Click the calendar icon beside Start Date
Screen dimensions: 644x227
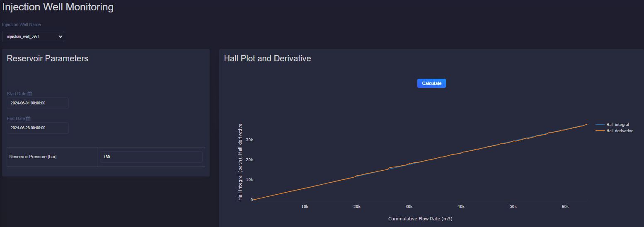pos(30,94)
